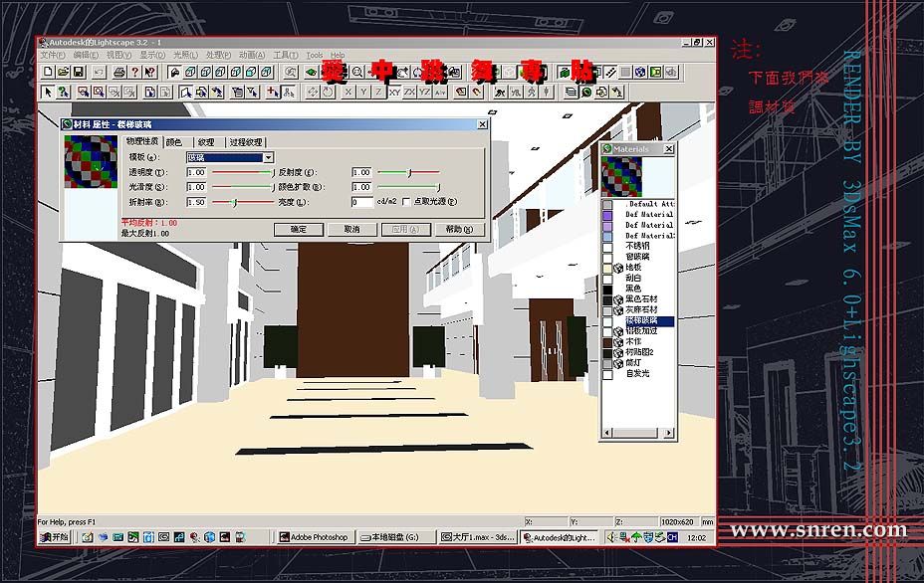Click the YZ plane constraint button
Viewport: 924px width, 583px height.
425,92
